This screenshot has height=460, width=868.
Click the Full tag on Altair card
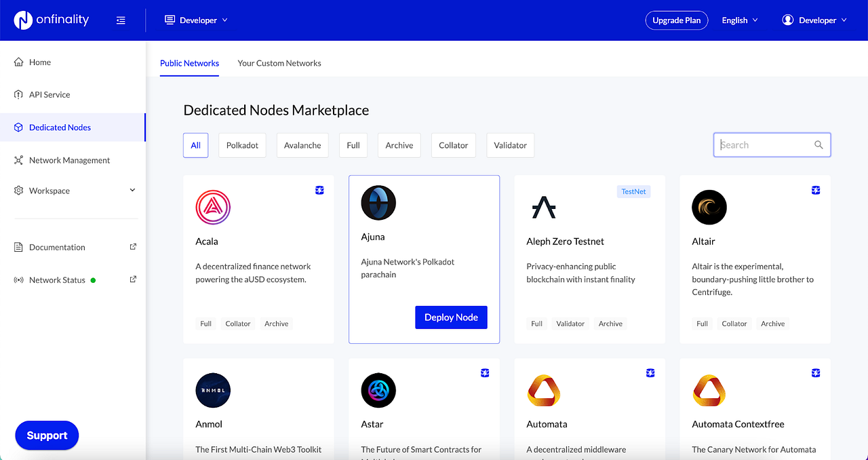pyautogui.click(x=702, y=324)
